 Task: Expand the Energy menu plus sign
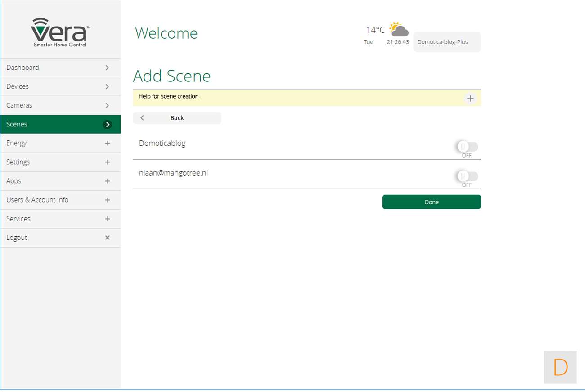click(107, 143)
